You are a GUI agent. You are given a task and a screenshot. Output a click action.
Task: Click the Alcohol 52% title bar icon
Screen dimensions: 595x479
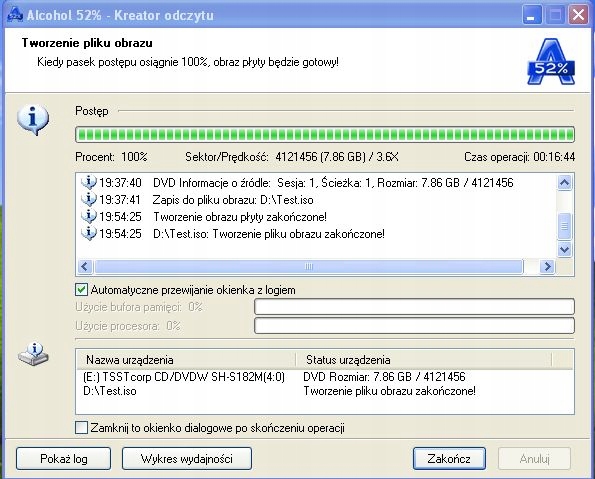point(15,14)
